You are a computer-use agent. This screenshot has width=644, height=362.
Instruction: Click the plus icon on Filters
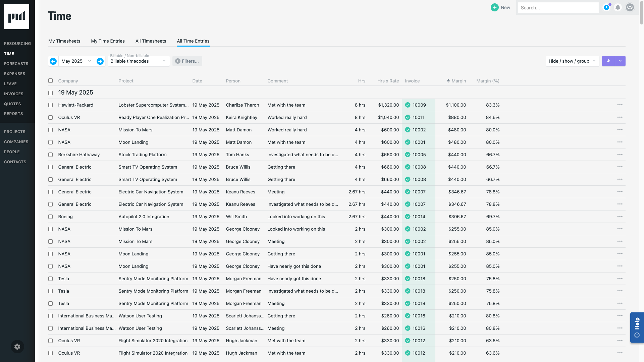tap(178, 61)
